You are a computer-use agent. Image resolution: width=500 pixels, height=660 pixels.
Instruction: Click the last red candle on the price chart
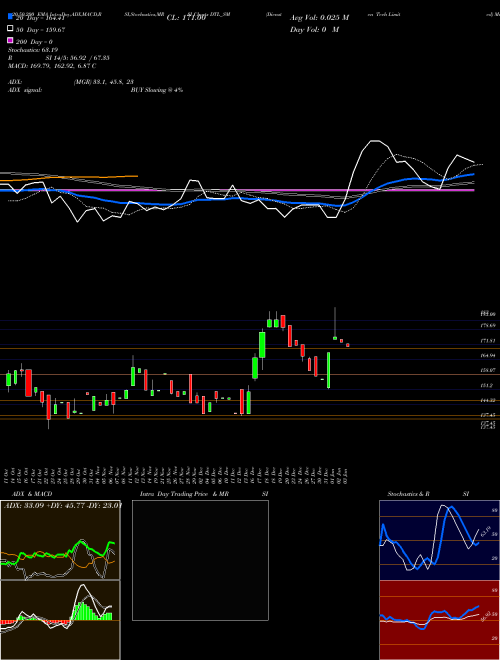pos(348,345)
